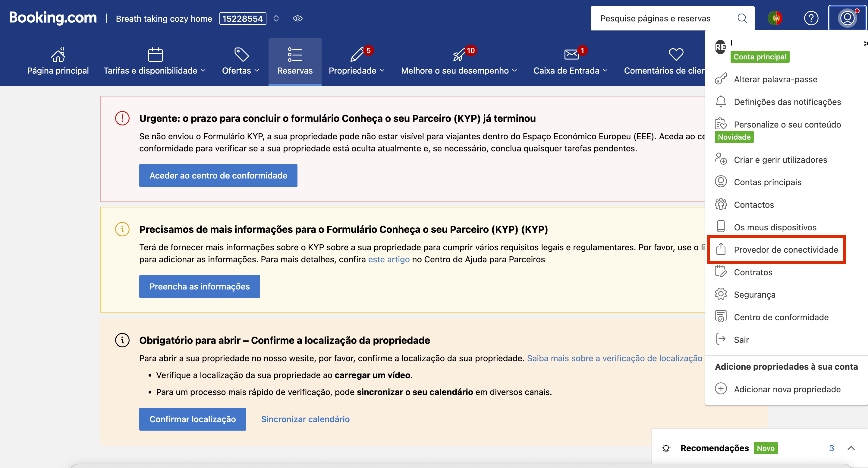Focus the Pesquise páginas e reservas field
868x468 pixels.
click(x=656, y=18)
